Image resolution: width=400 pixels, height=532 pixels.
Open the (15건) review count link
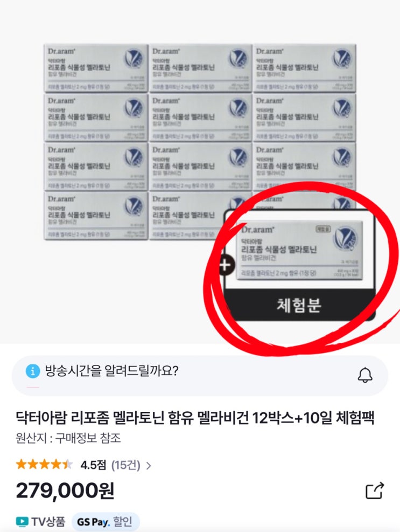126,465
